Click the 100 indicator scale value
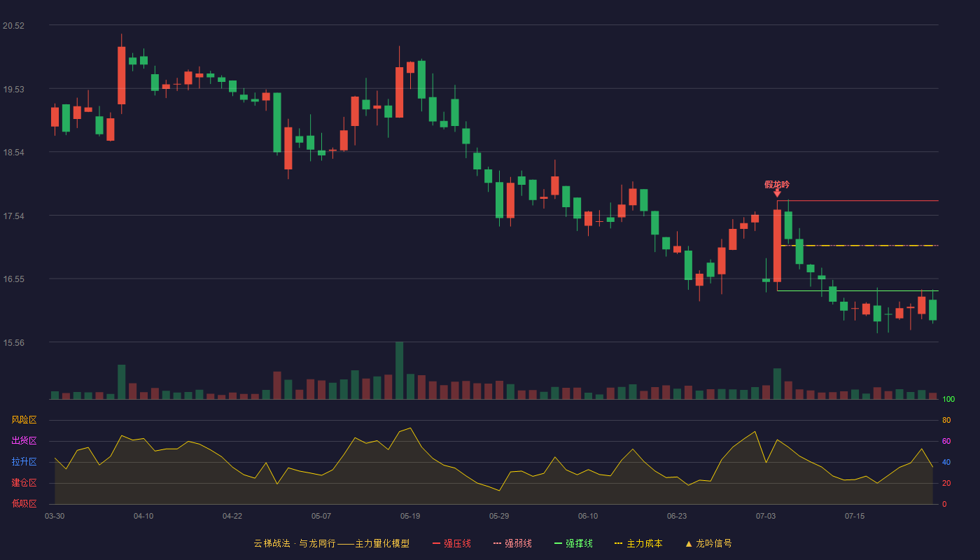 pos(948,400)
